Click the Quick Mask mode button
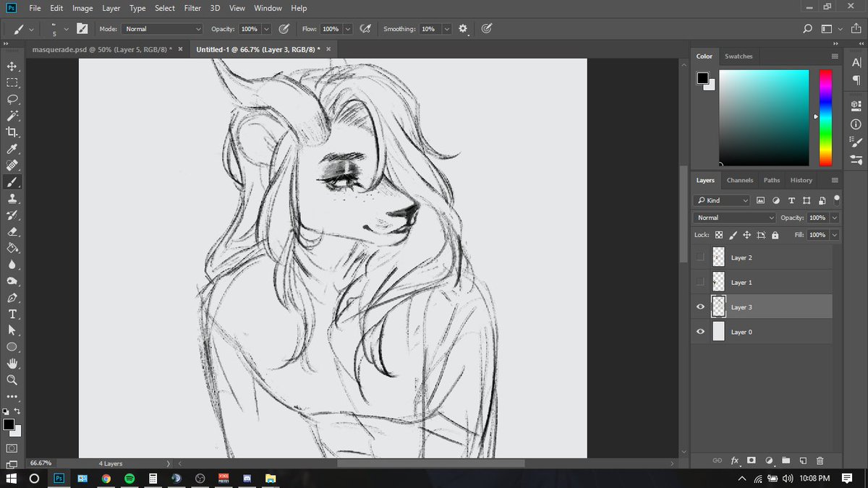Viewport: 868px width, 488px height. (12, 448)
